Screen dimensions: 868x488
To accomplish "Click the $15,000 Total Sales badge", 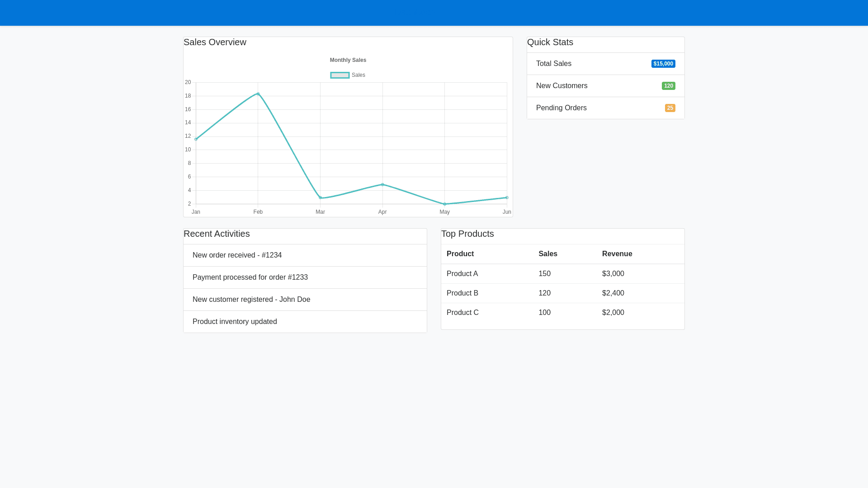I will (663, 64).
